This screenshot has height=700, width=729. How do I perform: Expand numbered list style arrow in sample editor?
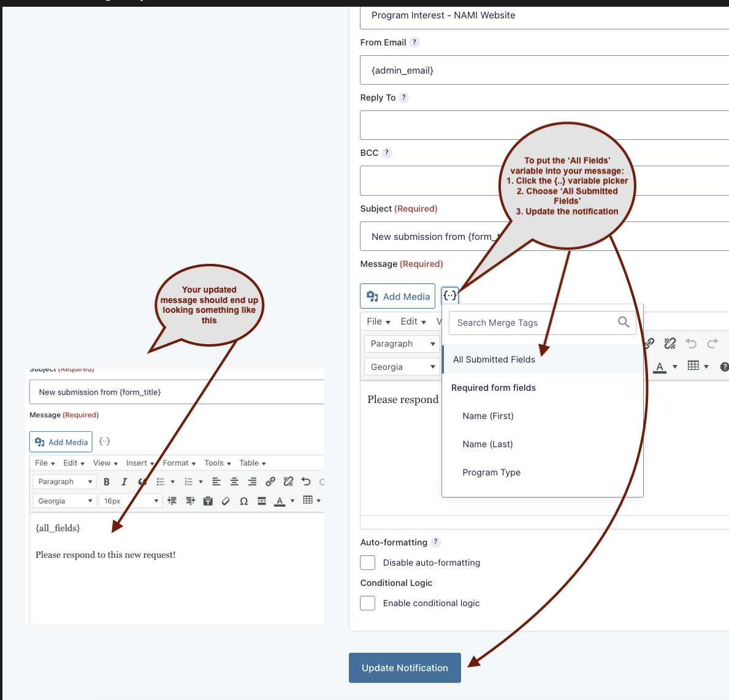tap(201, 482)
